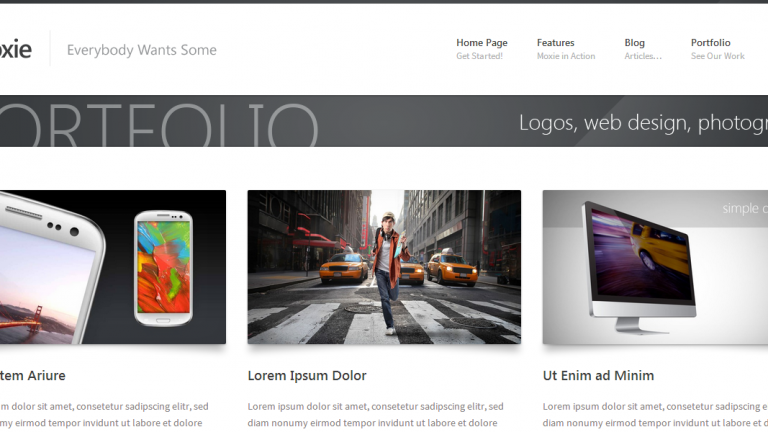Click 'Moxie in Action' subtitle under Features
Screen dimensions: 768x432
pos(566,56)
